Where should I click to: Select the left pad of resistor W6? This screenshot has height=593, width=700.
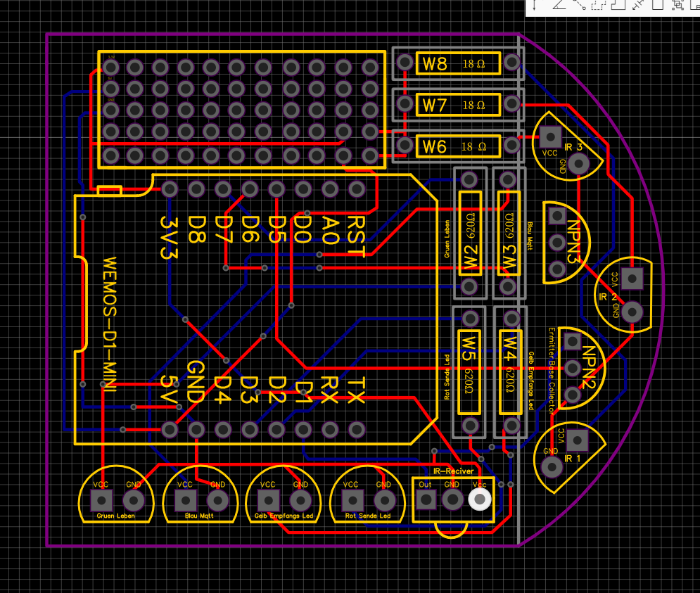tap(405, 145)
